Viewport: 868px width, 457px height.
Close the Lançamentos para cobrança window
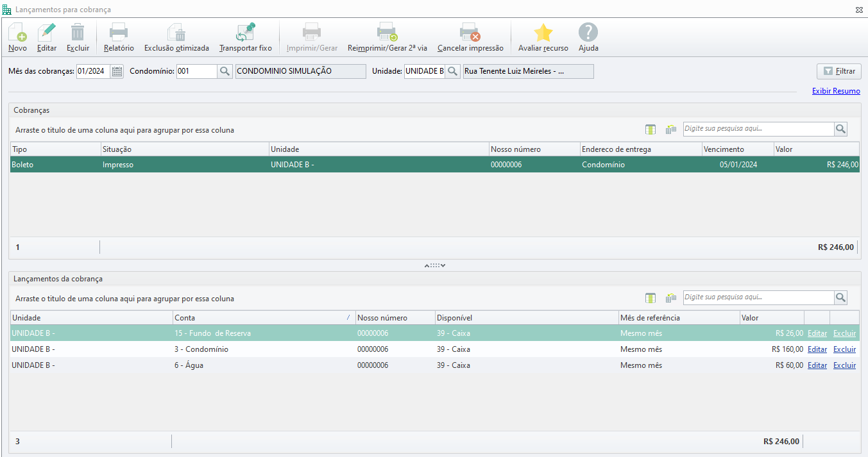(859, 10)
